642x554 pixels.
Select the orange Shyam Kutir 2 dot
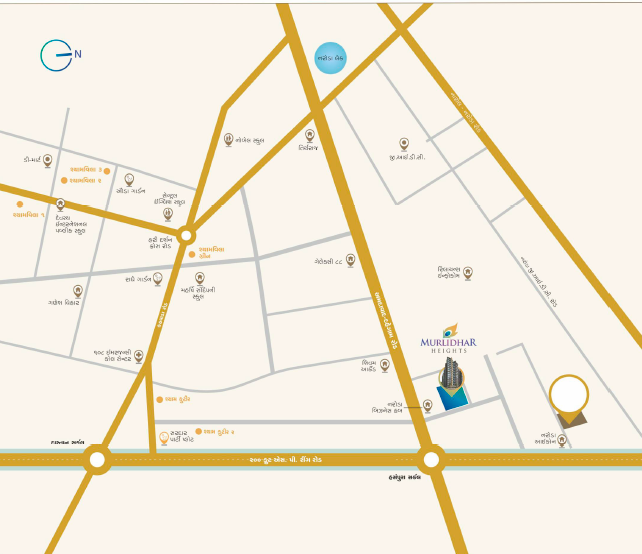point(199,431)
